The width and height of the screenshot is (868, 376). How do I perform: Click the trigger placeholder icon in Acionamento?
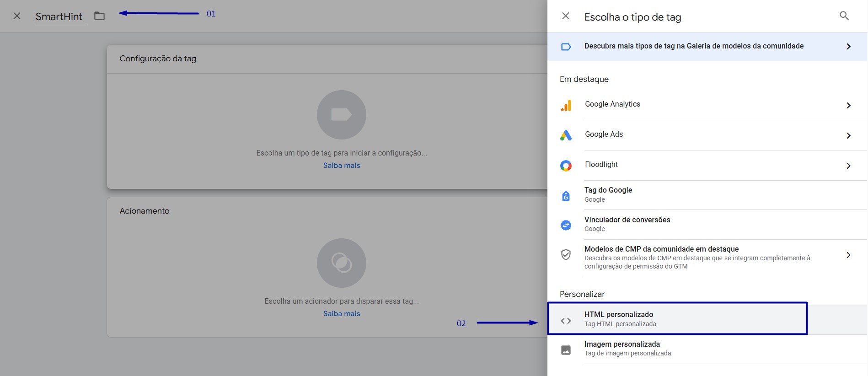click(342, 263)
